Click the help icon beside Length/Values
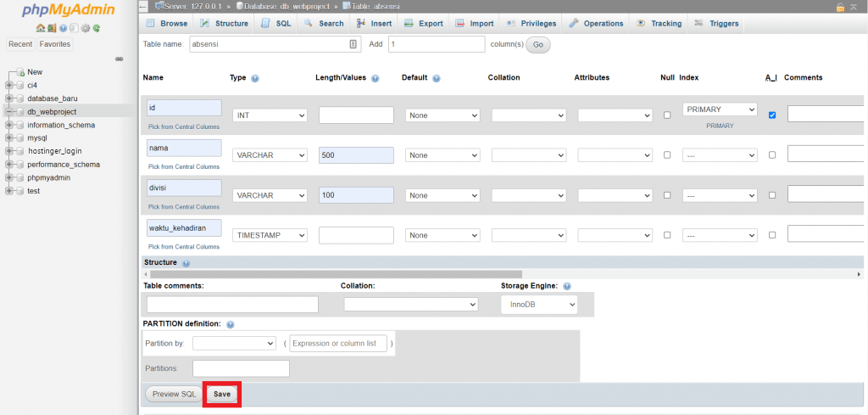This screenshot has height=415, width=868. click(x=375, y=78)
